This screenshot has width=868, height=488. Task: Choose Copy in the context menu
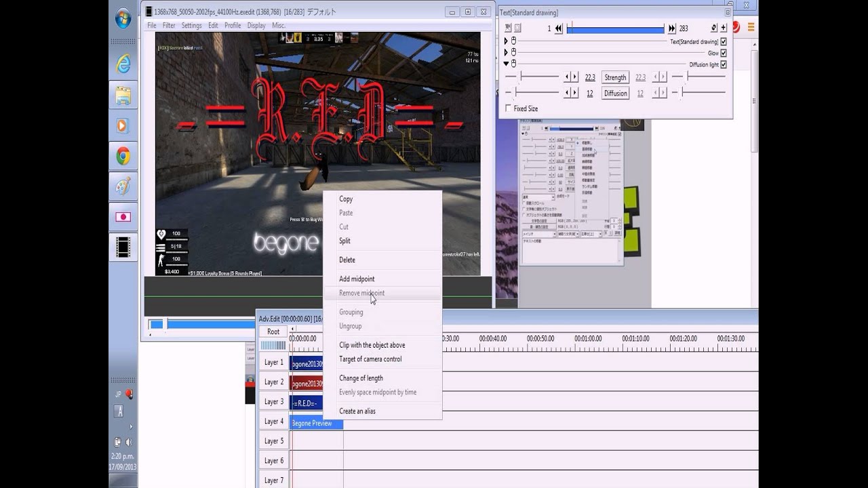[382, 199]
